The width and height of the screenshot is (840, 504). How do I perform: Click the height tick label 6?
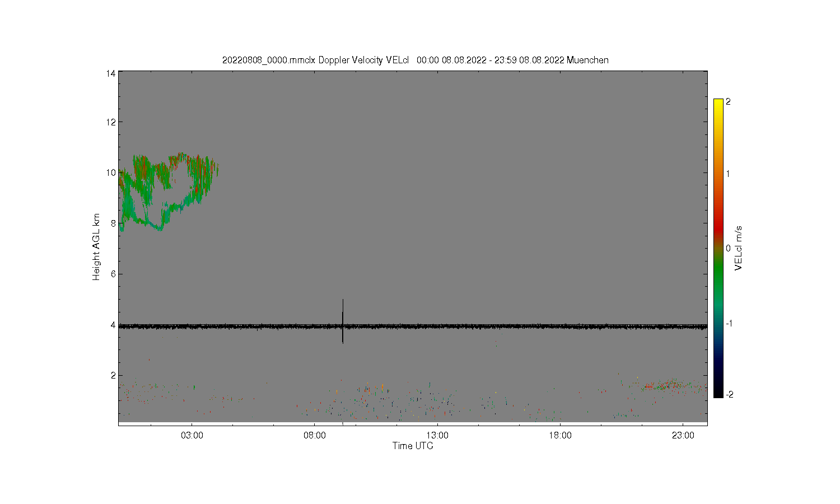click(x=113, y=274)
